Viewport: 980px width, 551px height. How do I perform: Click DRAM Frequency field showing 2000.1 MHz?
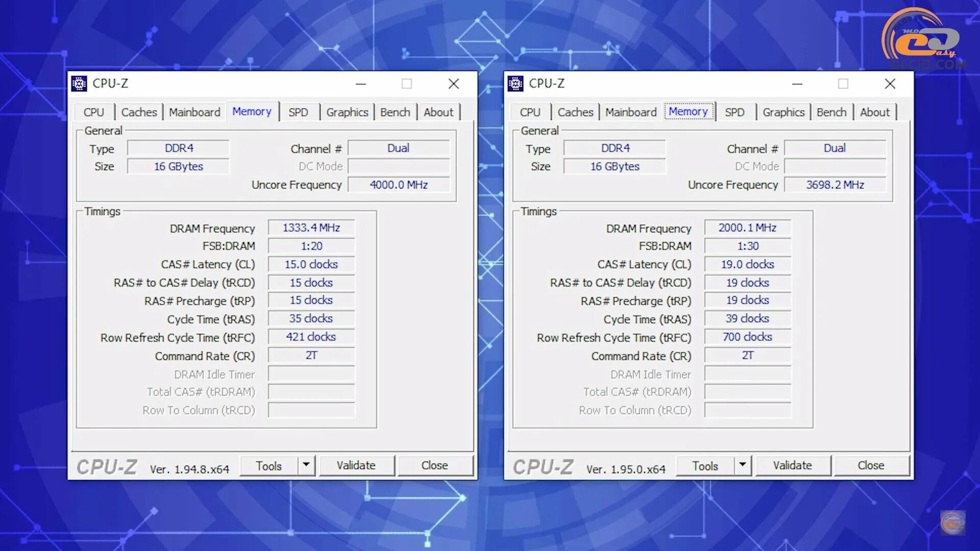[x=747, y=228]
